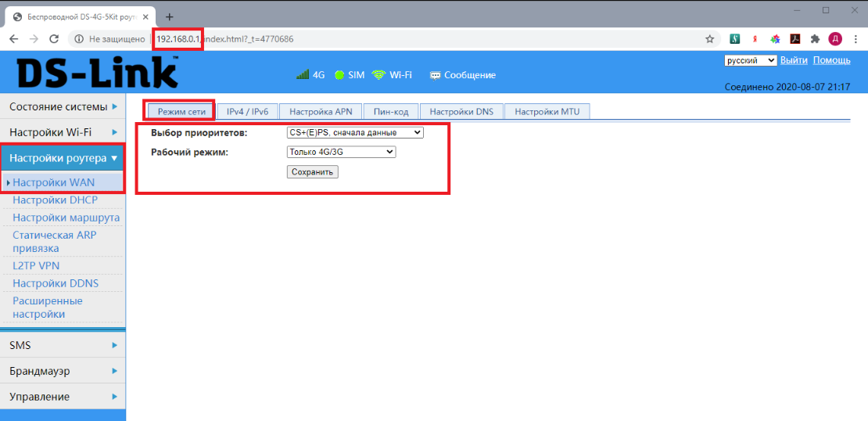The height and width of the screenshot is (421, 868).
Task: Open Настройки DHCP in the sidebar
Action: (x=55, y=200)
